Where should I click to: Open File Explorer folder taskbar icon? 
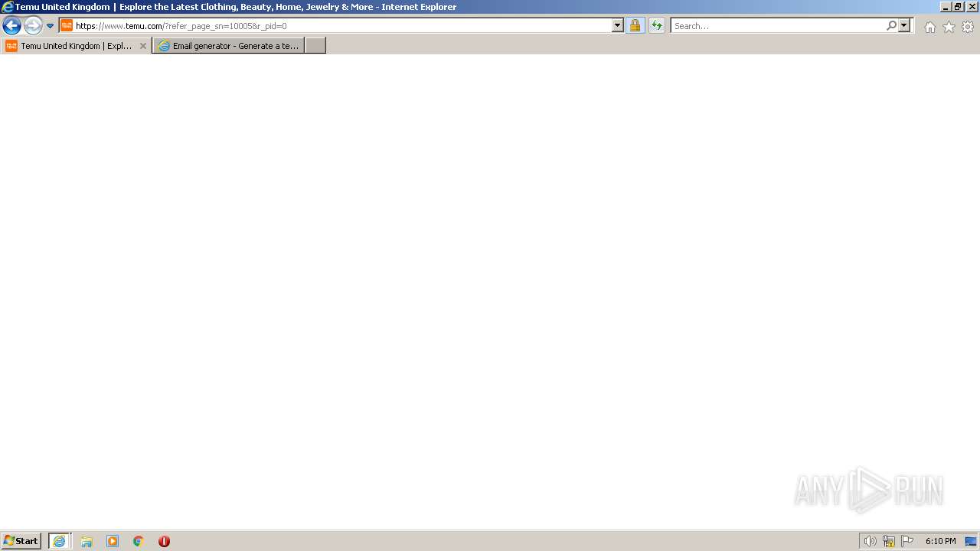point(87,541)
